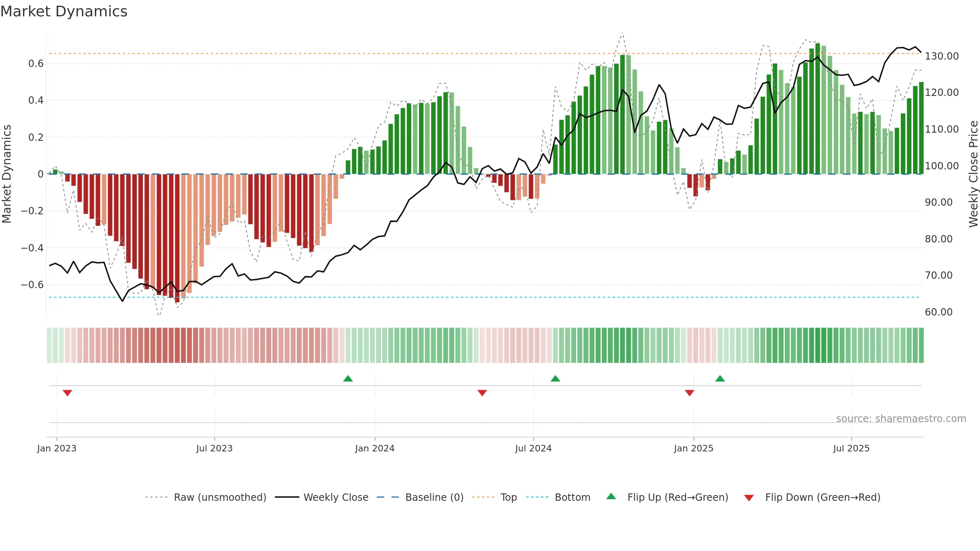Click the 100.00 price axis label

pos(942,166)
